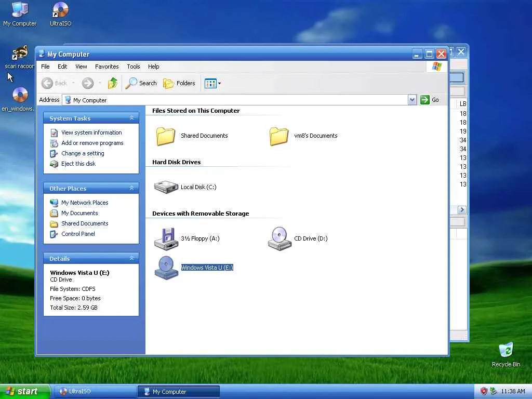Open the Search pane
Screen dimensions: 532x399
(x=141, y=83)
